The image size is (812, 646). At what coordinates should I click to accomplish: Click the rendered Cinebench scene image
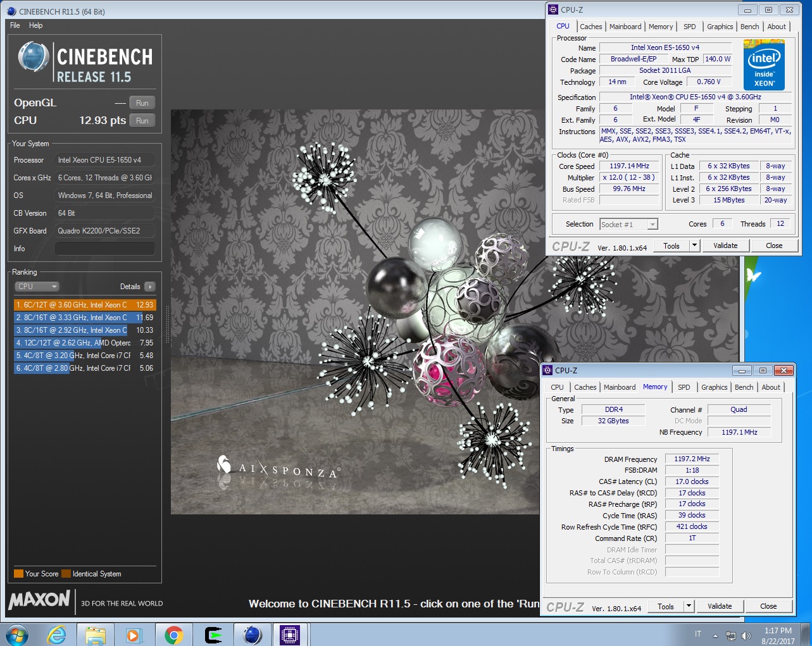pyautogui.click(x=354, y=311)
